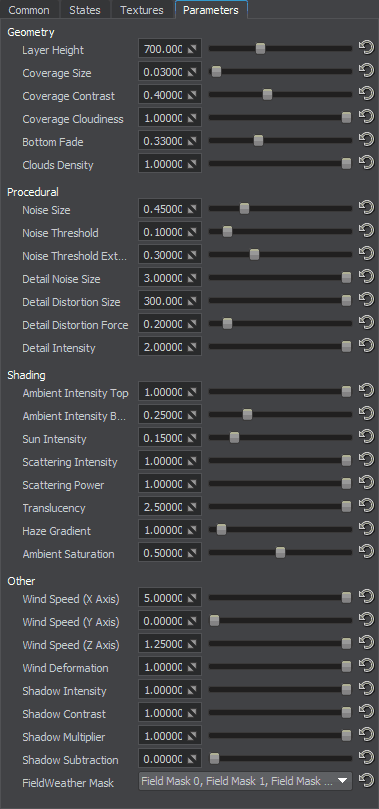This screenshot has height=809, width=379.
Task: Click the Wind Speed (Y Axis) value field
Action: pyautogui.click(x=170, y=621)
